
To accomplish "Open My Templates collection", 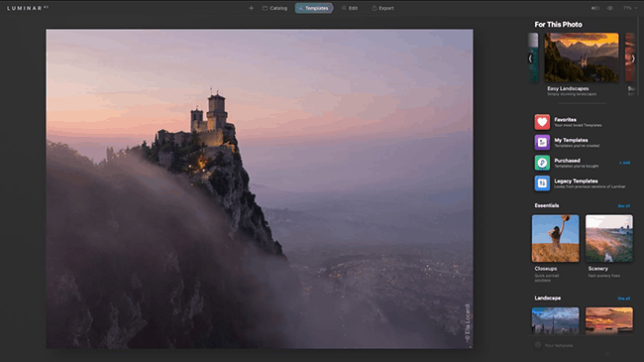I will click(583, 143).
